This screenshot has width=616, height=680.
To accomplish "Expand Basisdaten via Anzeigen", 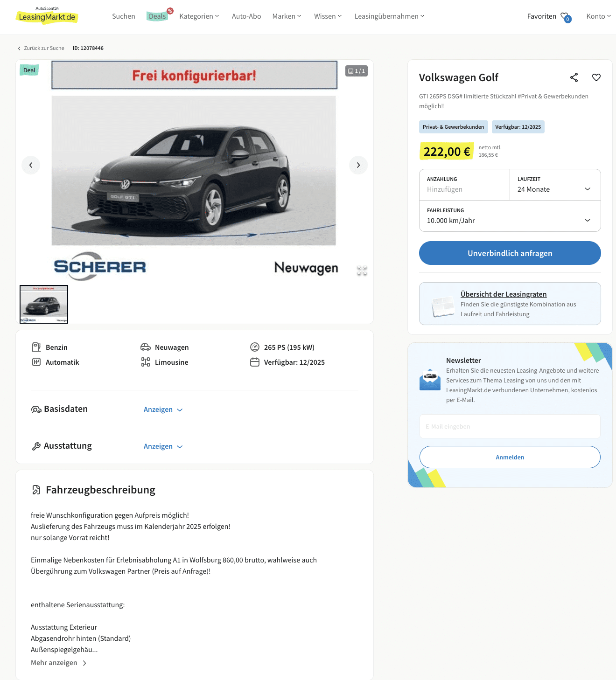I will [163, 409].
